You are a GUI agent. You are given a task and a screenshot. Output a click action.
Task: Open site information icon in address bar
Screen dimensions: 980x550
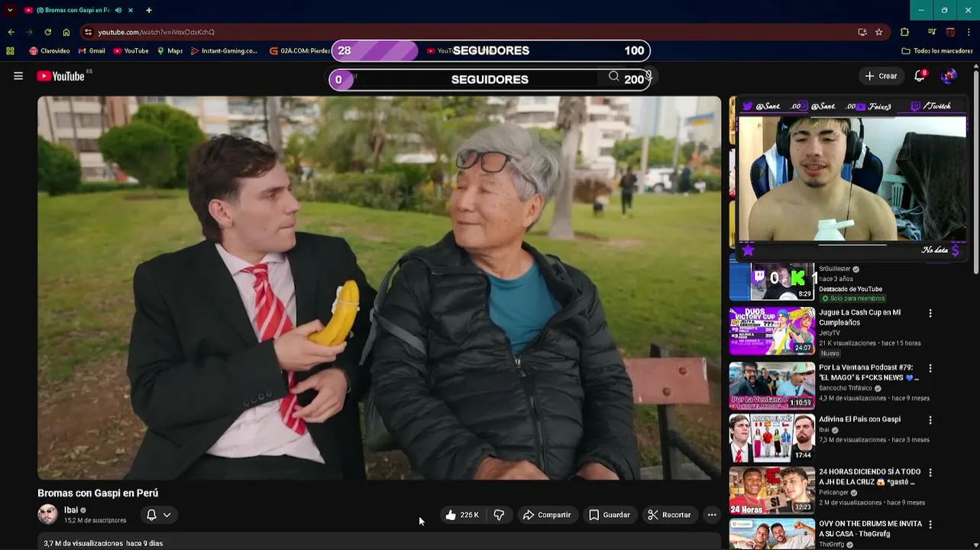(89, 32)
